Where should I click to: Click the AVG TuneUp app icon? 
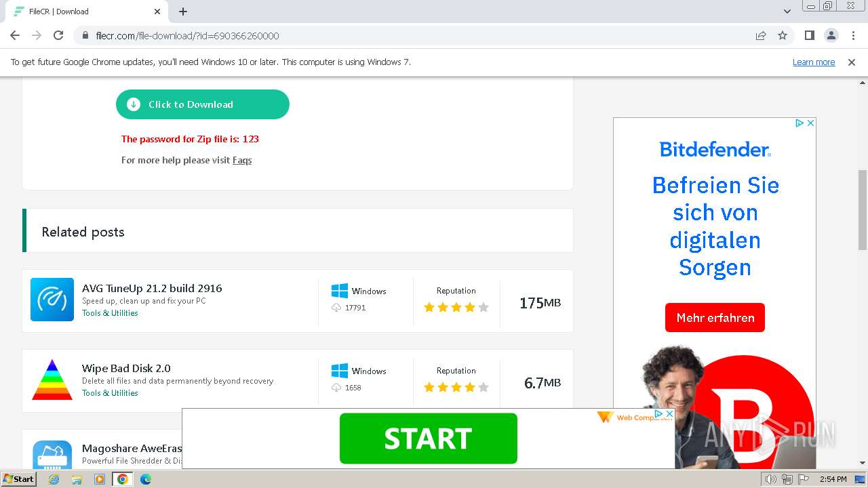(x=52, y=300)
